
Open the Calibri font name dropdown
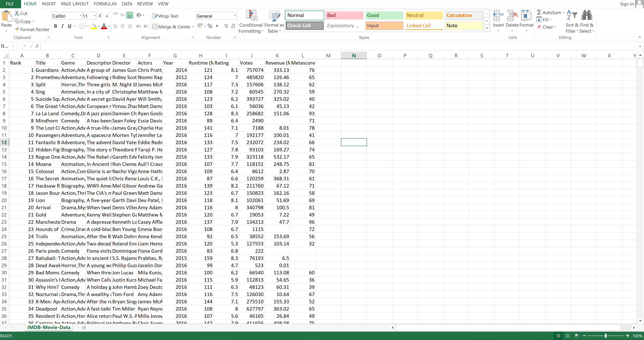tap(80, 16)
